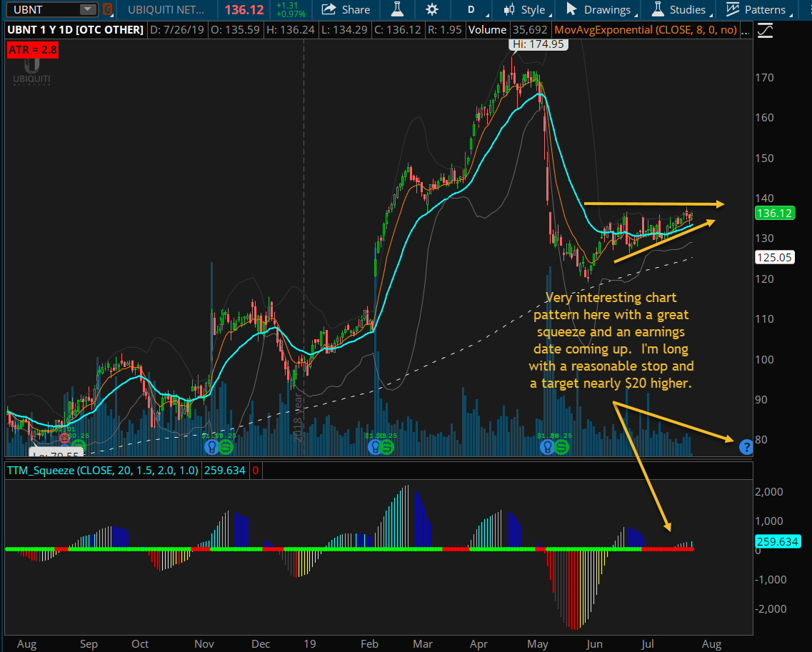Expand hidden studies via ellipsis button
This screenshot has height=652, width=812.
click(745, 31)
